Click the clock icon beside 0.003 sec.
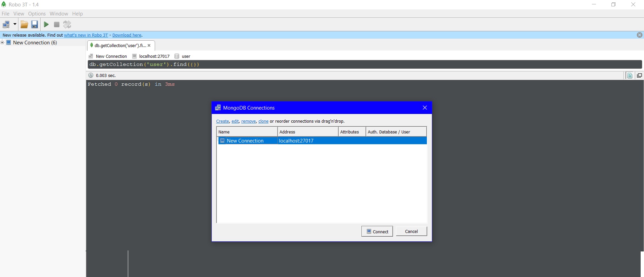 point(91,75)
